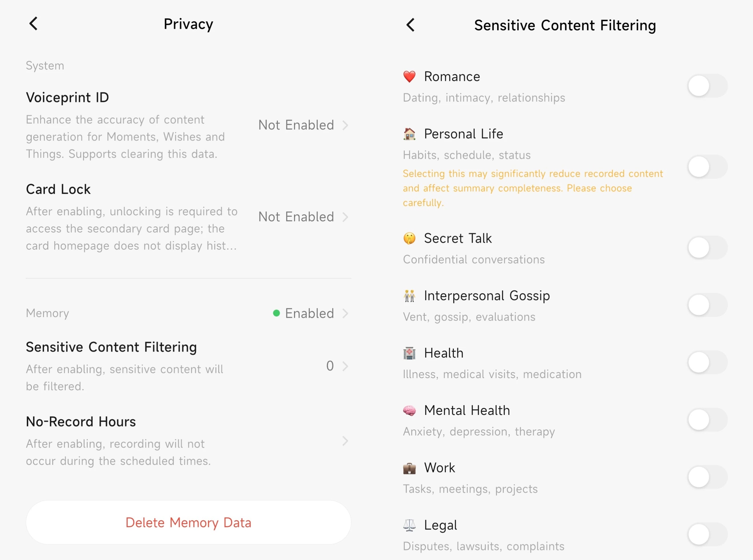The height and width of the screenshot is (560, 753).
Task: Tap the scales icon beside Legal
Action: pyautogui.click(x=409, y=525)
